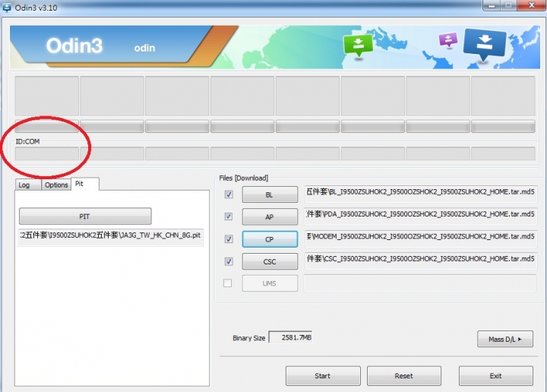Screen dimensions: 547x392
Task: Click the empty UMS path field
Action: [x=420, y=283]
